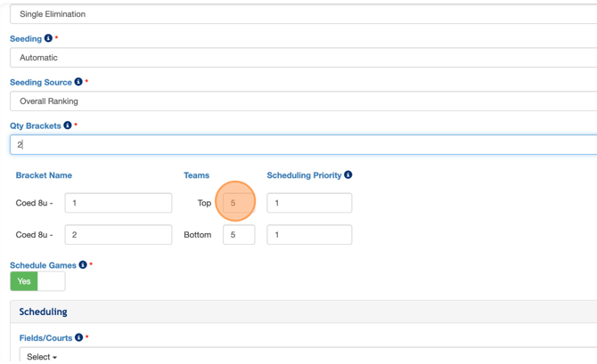Click the second row Scheduling Priority field
This screenshot has height=364, width=597.
(309, 235)
